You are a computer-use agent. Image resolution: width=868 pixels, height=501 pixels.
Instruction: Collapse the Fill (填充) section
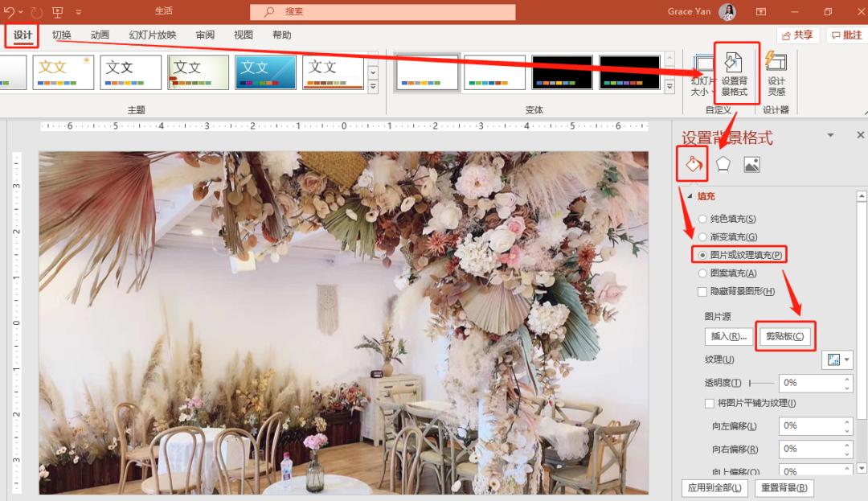682,196
